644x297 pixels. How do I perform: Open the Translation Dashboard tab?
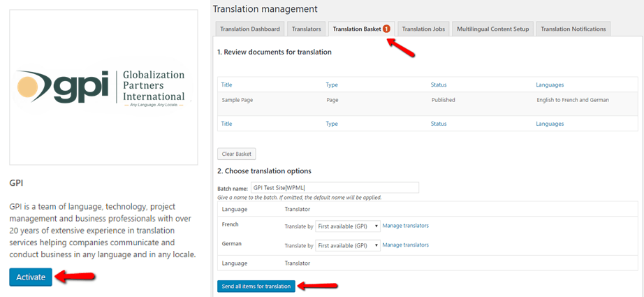pyautogui.click(x=250, y=29)
